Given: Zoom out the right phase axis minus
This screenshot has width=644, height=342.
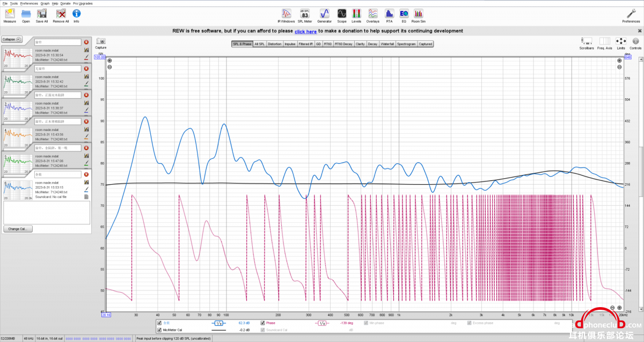Looking at the screenshot, I should pos(620,67).
